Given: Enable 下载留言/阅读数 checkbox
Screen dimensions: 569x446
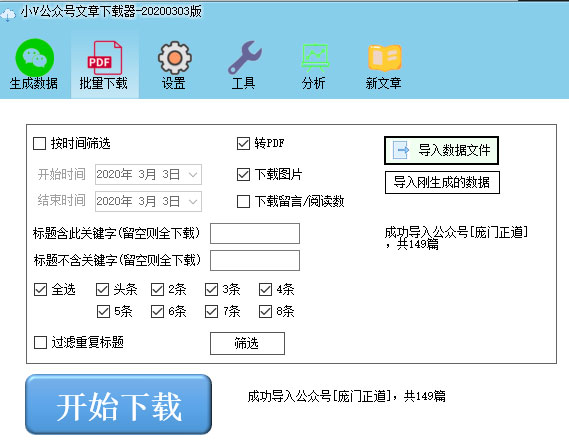Looking at the screenshot, I should [x=243, y=201].
